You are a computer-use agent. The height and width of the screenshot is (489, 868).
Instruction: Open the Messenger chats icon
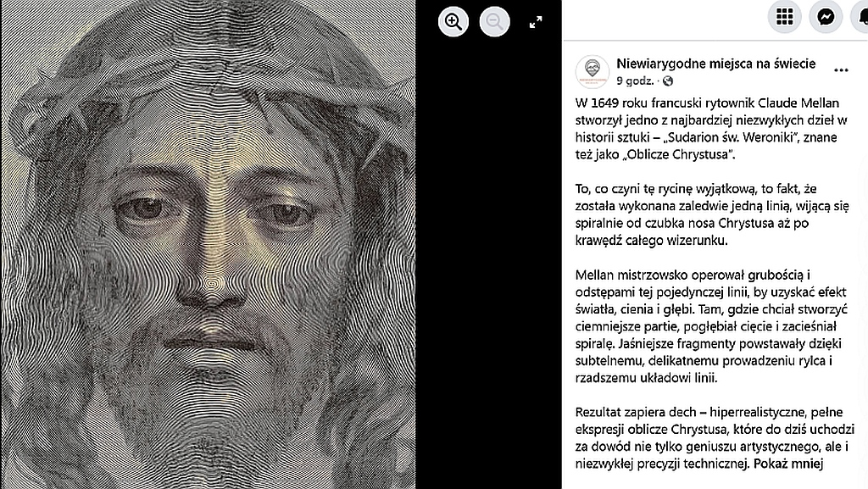(825, 17)
